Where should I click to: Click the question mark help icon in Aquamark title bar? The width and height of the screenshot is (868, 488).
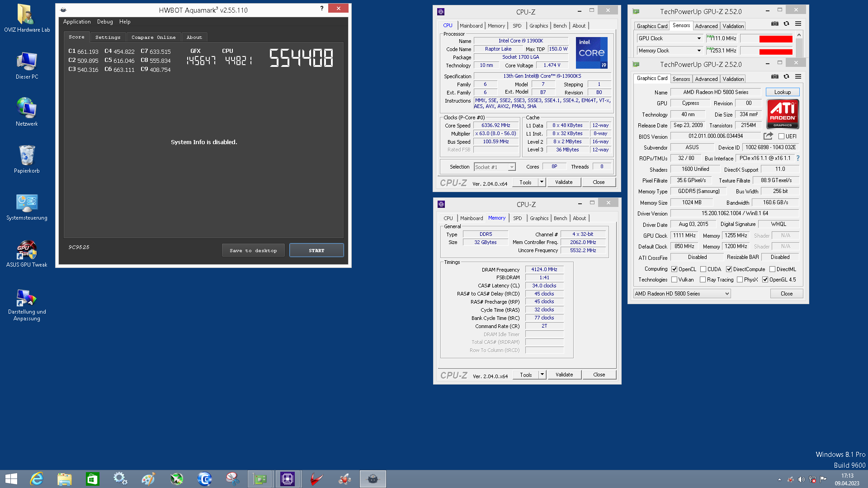[x=321, y=8]
